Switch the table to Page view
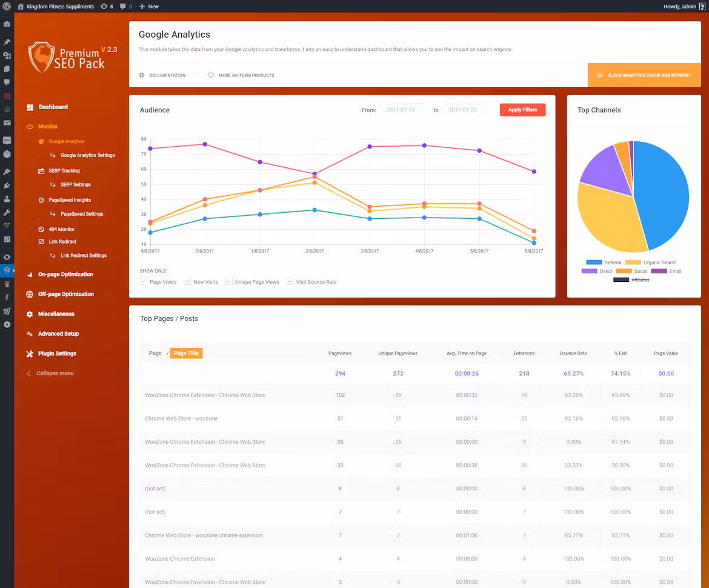The height and width of the screenshot is (588, 709). click(x=155, y=353)
